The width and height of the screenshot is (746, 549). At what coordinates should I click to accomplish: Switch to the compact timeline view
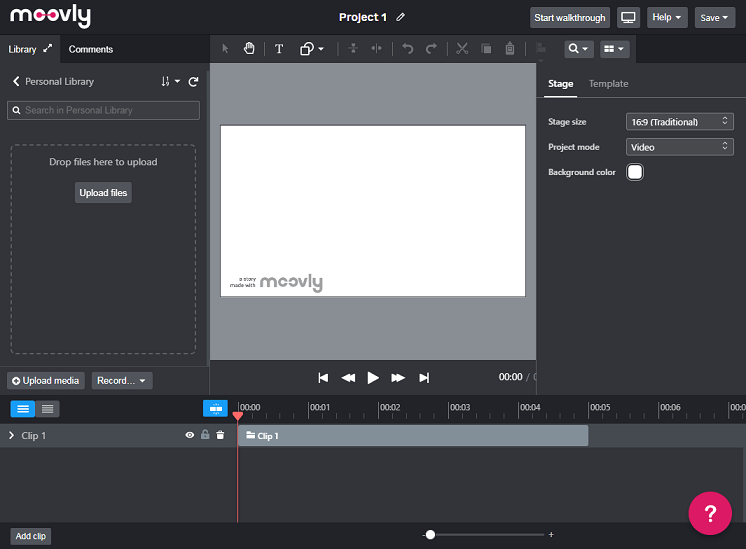48,409
